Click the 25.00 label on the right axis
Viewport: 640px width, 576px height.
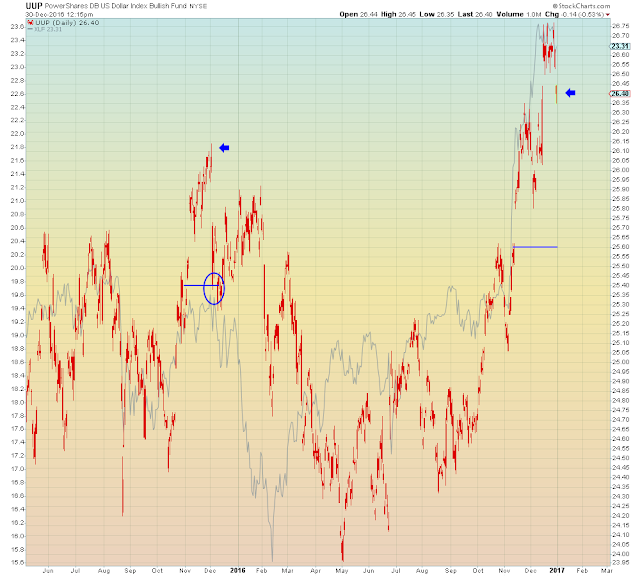620,362
